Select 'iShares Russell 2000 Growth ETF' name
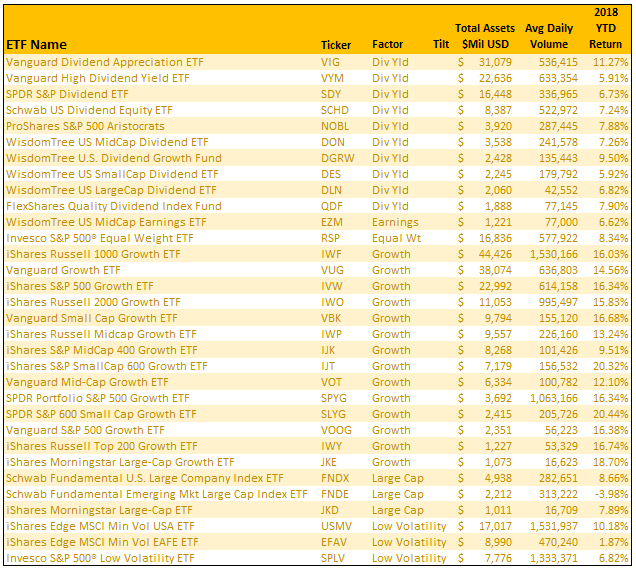Screen dimensions: 636x570 pyautogui.click(x=93, y=302)
